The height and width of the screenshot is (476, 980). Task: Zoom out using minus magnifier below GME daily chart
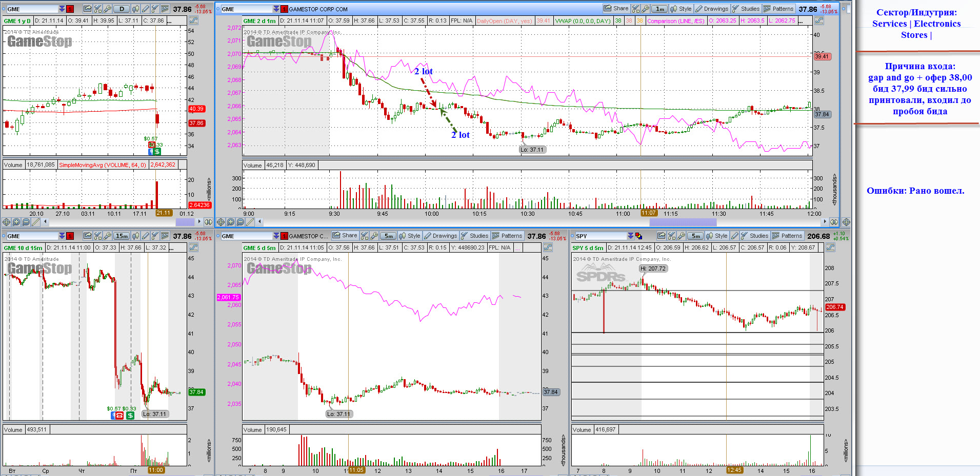[x=26, y=222]
